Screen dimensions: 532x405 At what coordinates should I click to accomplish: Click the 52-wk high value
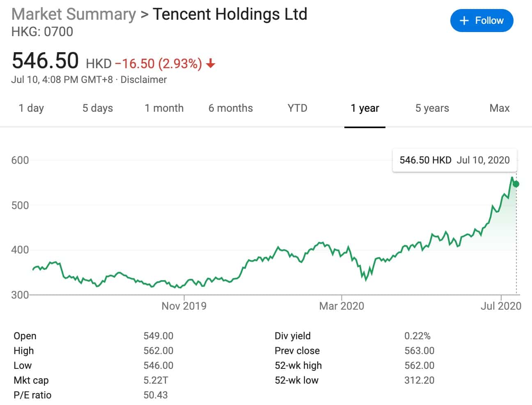[420, 365]
